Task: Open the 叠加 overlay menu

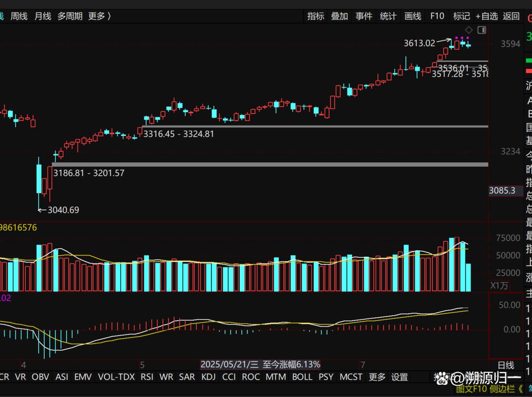Action: coord(339,16)
